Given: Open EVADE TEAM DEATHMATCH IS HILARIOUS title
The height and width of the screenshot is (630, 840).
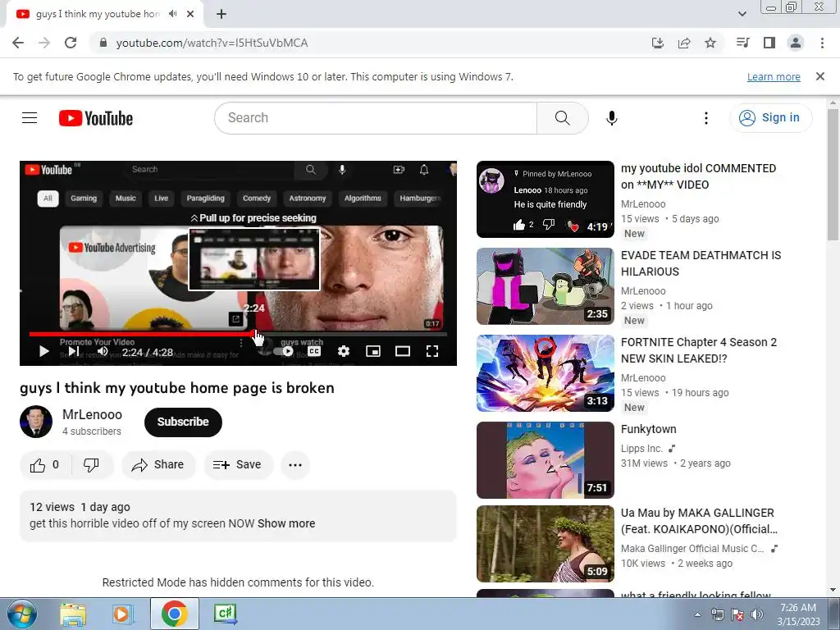Looking at the screenshot, I should point(701,263).
